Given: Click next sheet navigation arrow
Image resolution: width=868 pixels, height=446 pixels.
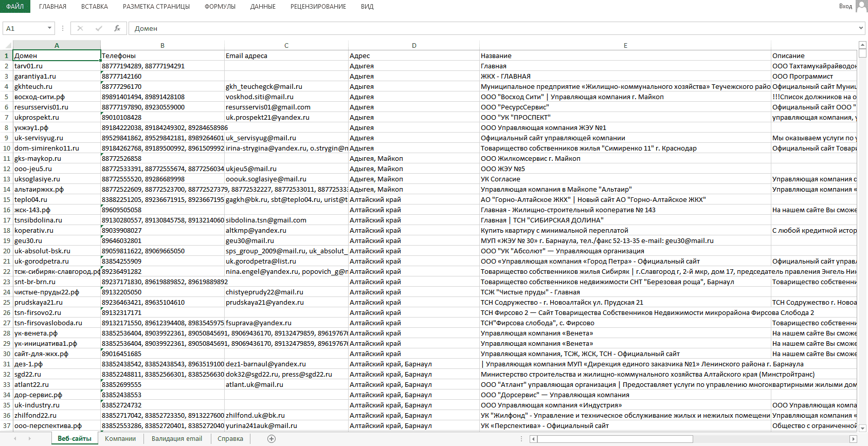Looking at the screenshot, I should coord(29,438).
